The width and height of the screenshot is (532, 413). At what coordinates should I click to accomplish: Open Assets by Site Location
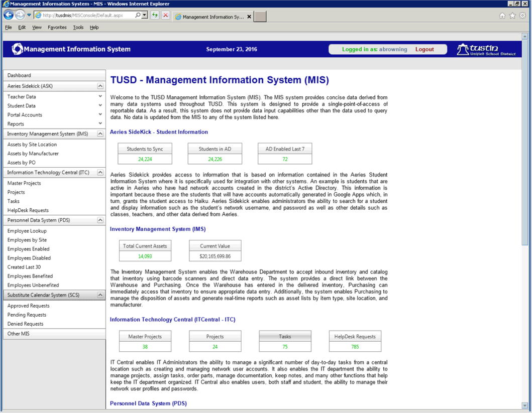tap(32, 145)
